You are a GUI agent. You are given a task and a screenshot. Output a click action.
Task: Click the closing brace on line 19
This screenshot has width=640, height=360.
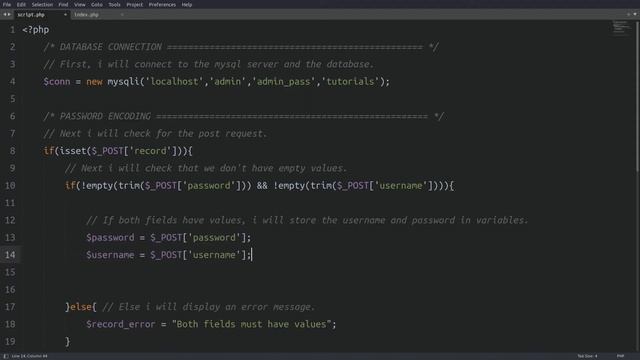click(68, 342)
